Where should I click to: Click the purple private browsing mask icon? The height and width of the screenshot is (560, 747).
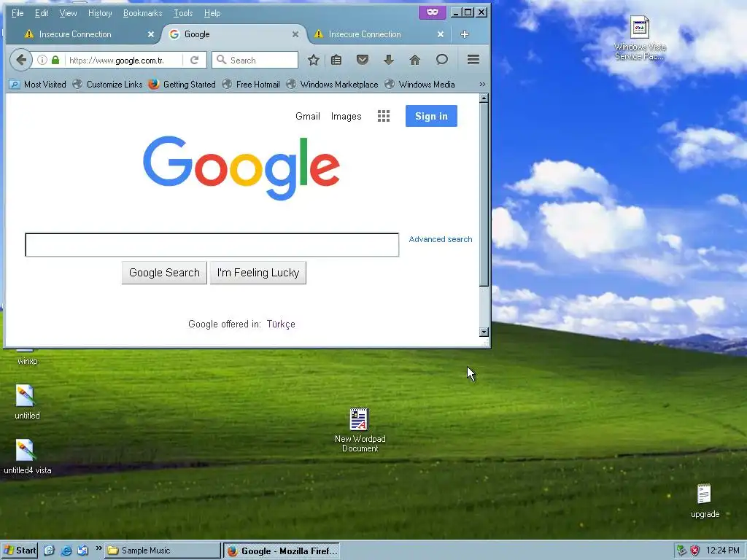click(433, 12)
